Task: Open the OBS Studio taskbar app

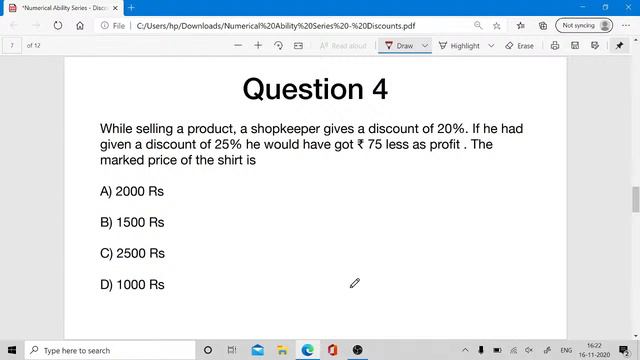Action: click(x=357, y=350)
